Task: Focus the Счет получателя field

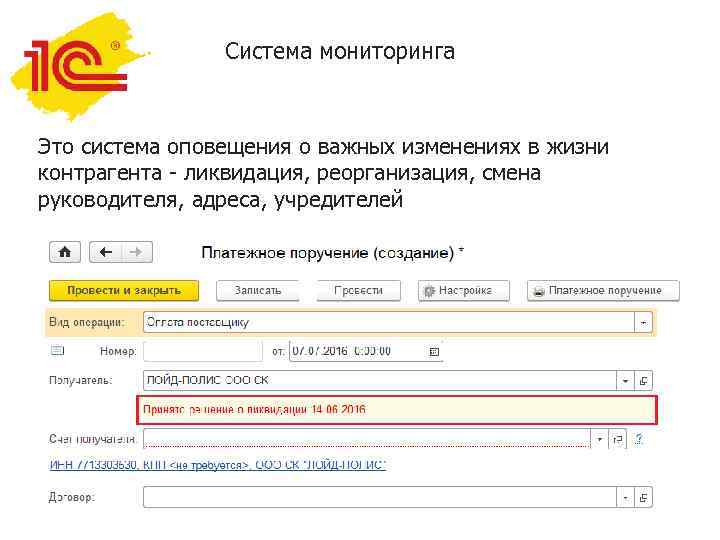Action: pos(366,439)
